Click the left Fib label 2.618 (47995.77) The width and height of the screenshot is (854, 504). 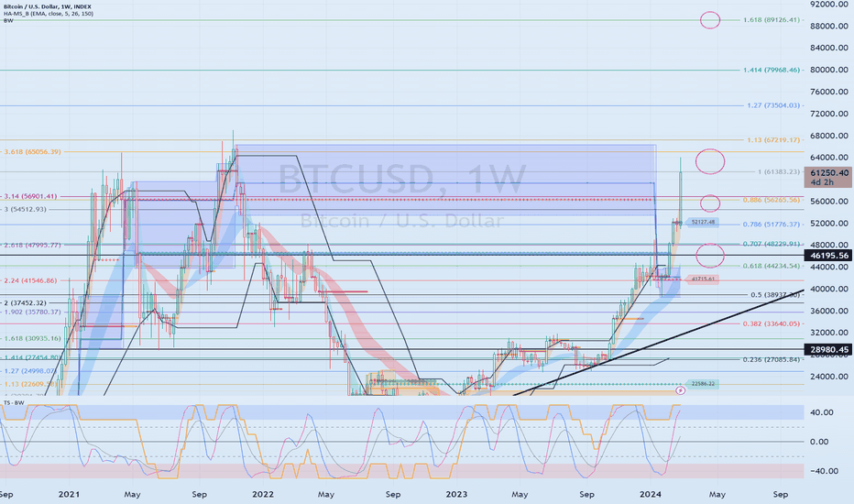(x=33, y=246)
